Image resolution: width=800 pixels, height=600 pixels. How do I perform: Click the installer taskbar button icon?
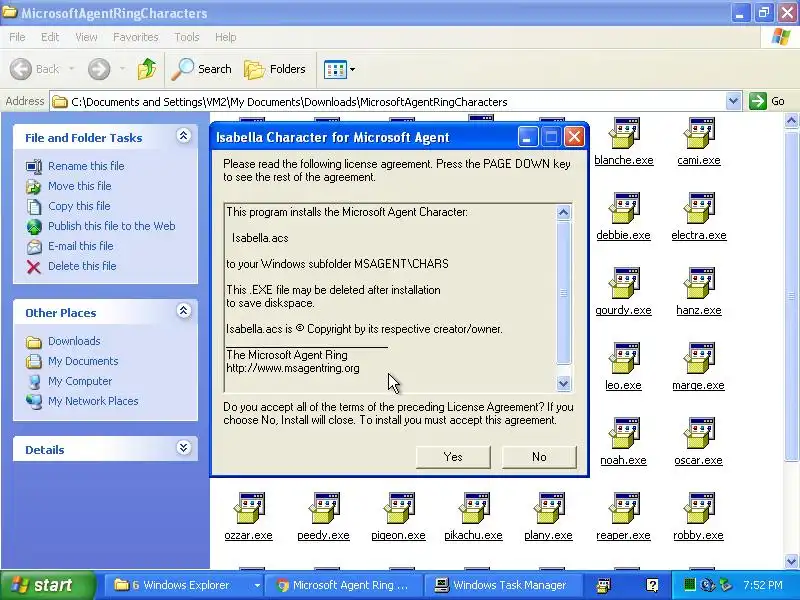tap(604, 585)
